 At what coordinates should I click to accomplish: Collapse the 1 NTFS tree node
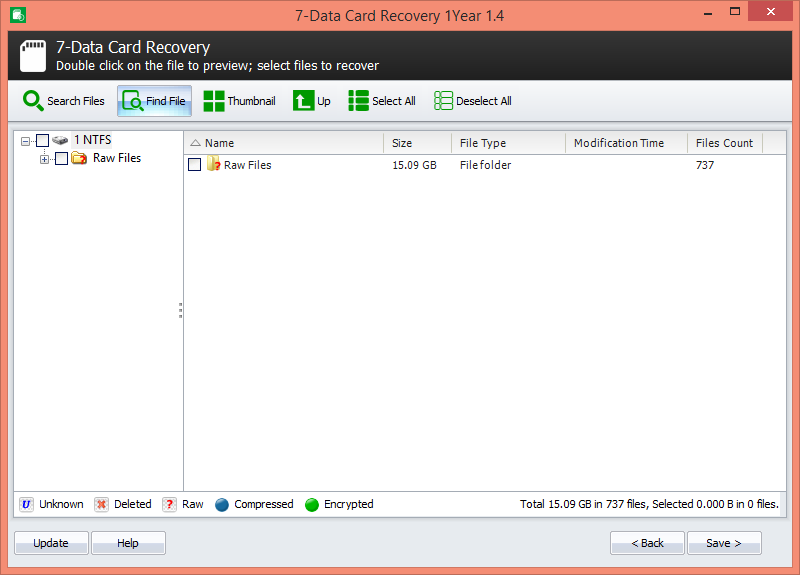[25, 141]
